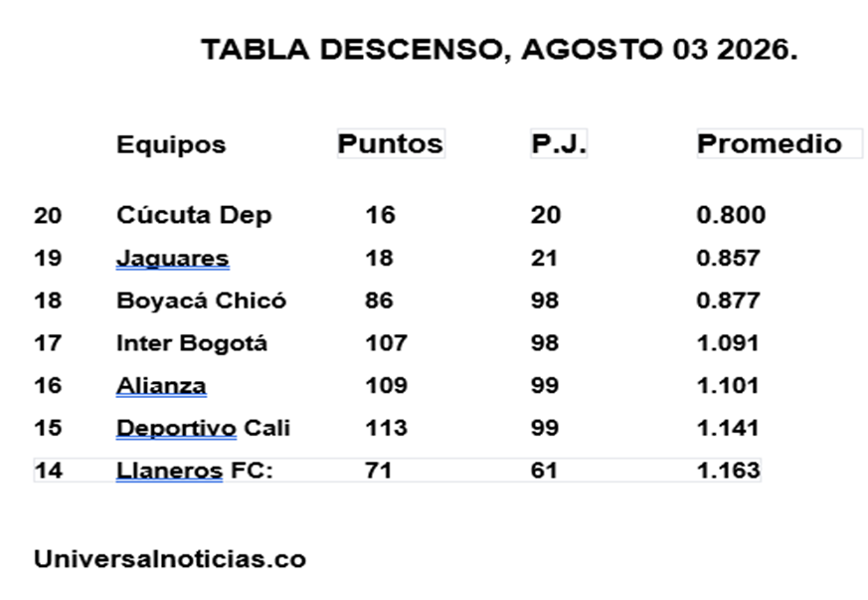The width and height of the screenshot is (868, 600).
Task: Click the TABLA DESCENSO title heading
Action: tap(499, 51)
